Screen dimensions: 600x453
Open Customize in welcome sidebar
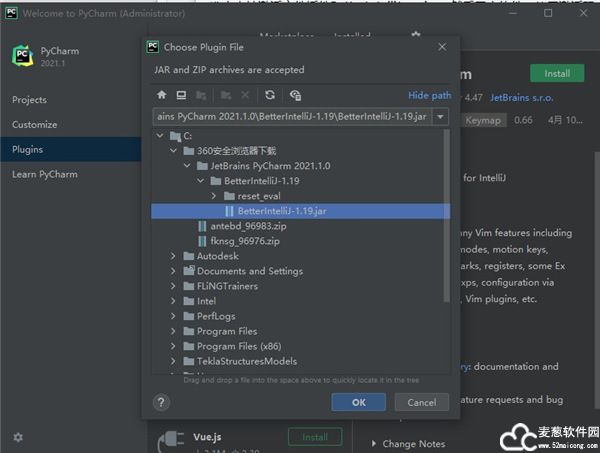click(34, 125)
